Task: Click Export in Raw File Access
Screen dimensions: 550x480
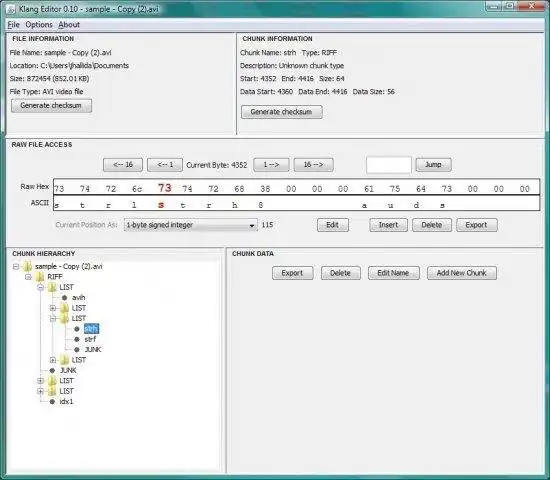Action: 476,225
